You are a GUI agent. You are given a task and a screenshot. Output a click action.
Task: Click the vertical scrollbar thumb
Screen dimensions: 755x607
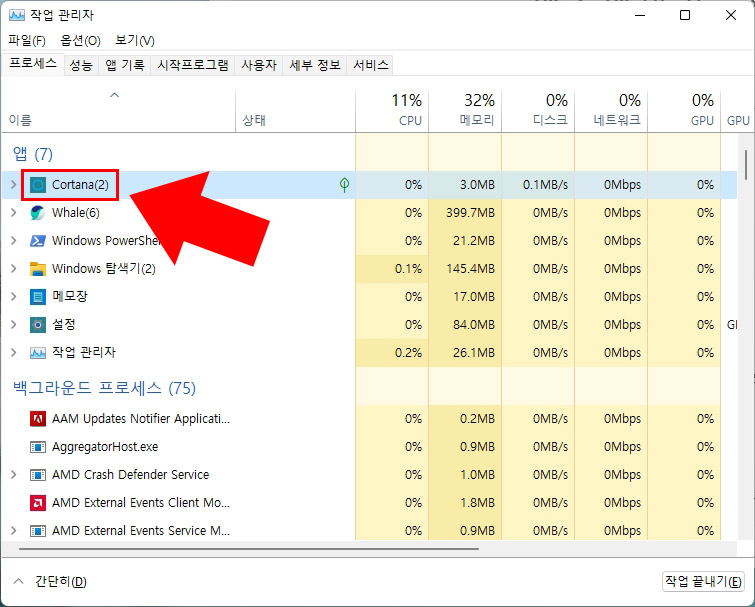(745, 165)
